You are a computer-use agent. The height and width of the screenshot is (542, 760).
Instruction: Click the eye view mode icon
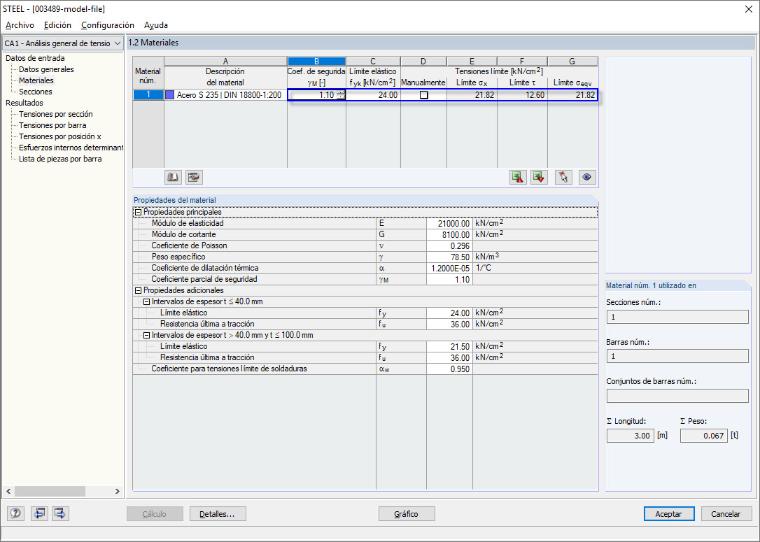(x=586, y=177)
